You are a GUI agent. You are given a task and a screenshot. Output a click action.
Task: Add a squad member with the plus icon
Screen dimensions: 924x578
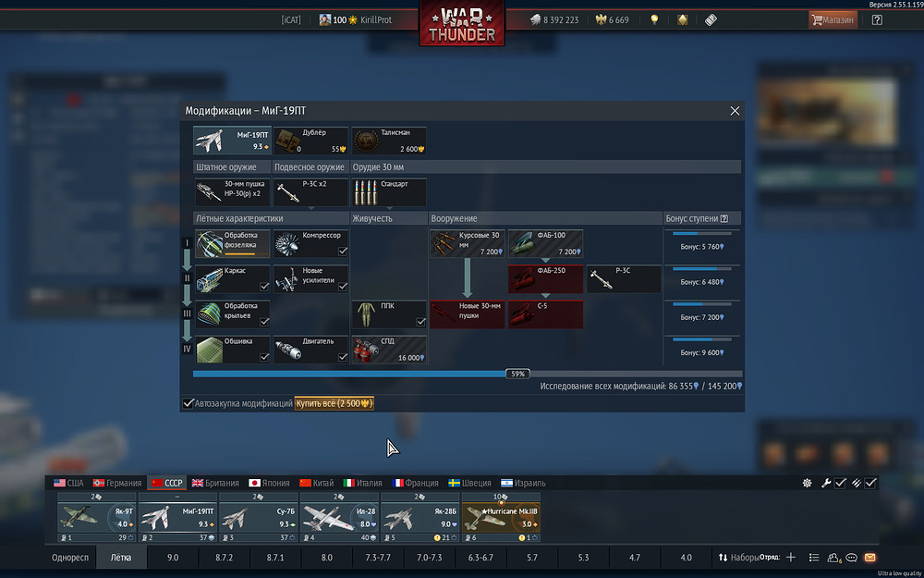coord(791,558)
